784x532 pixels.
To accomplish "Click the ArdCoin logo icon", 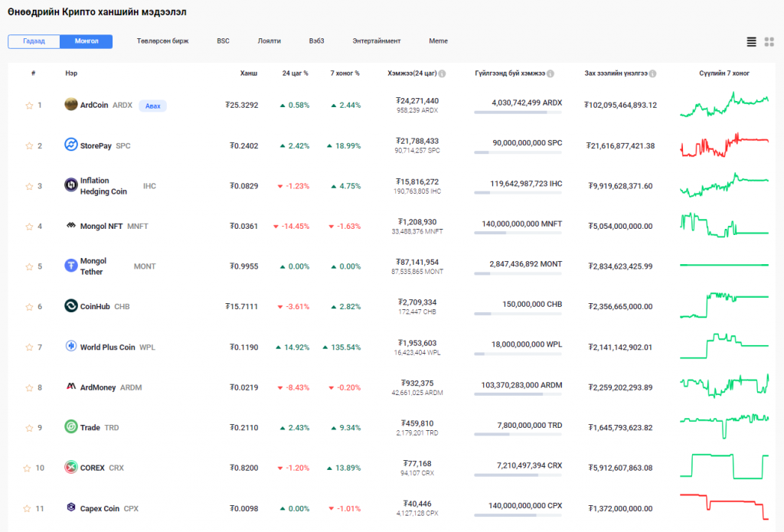I will [x=71, y=104].
